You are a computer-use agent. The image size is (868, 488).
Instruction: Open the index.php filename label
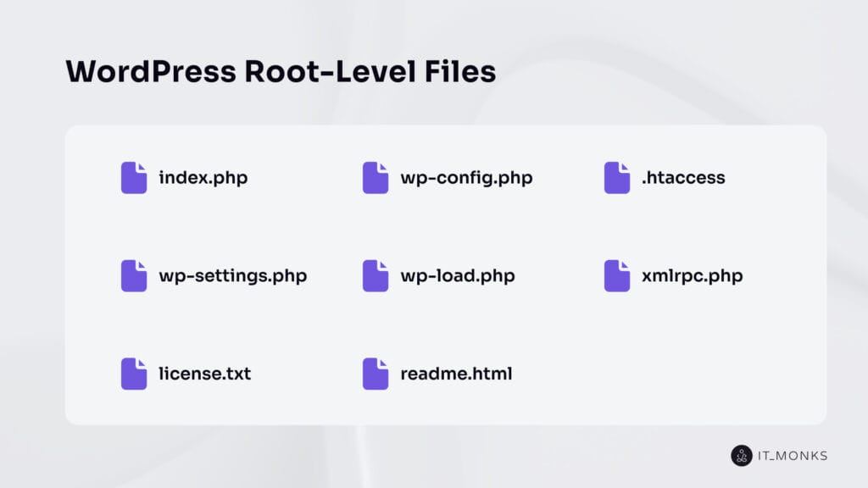pyautogui.click(x=203, y=178)
